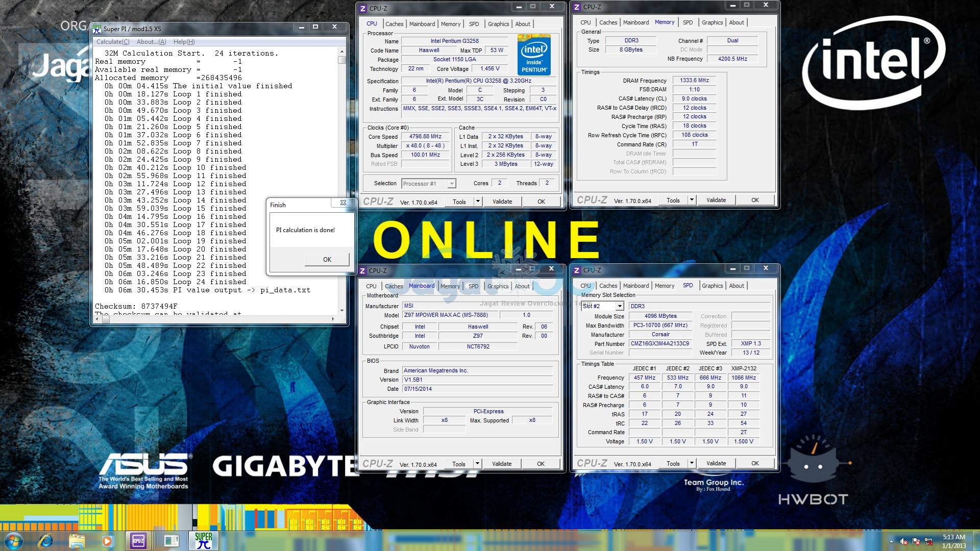Click the muted volume tray icon
Screen dimensions: 980x551
pos(903,541)
